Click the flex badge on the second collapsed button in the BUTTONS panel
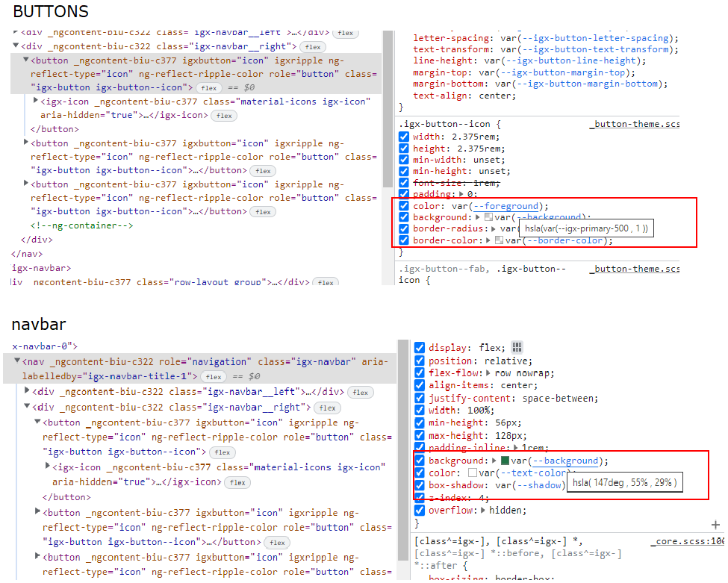 pyautogui.click(x=263, y=171)
